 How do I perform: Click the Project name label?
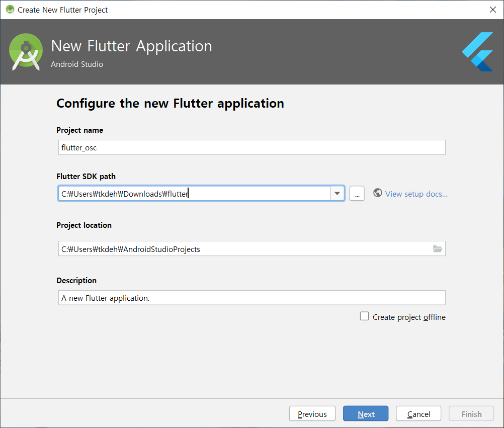click(79, 130)
